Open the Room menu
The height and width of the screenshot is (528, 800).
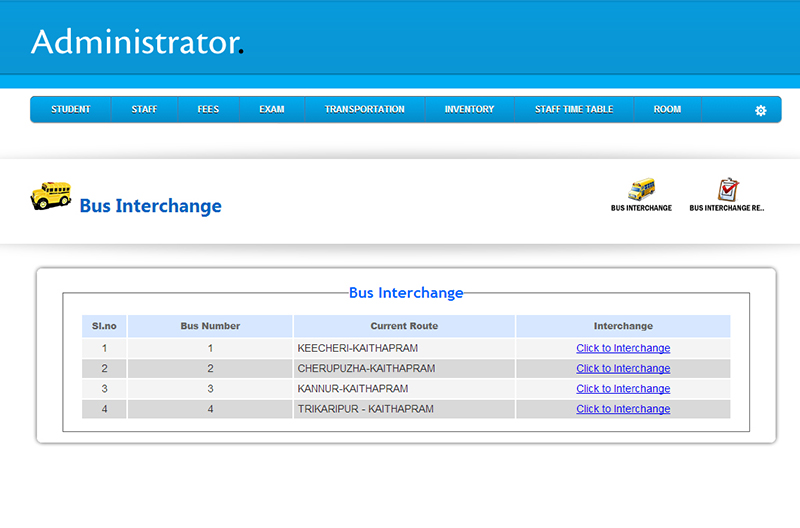667,109
